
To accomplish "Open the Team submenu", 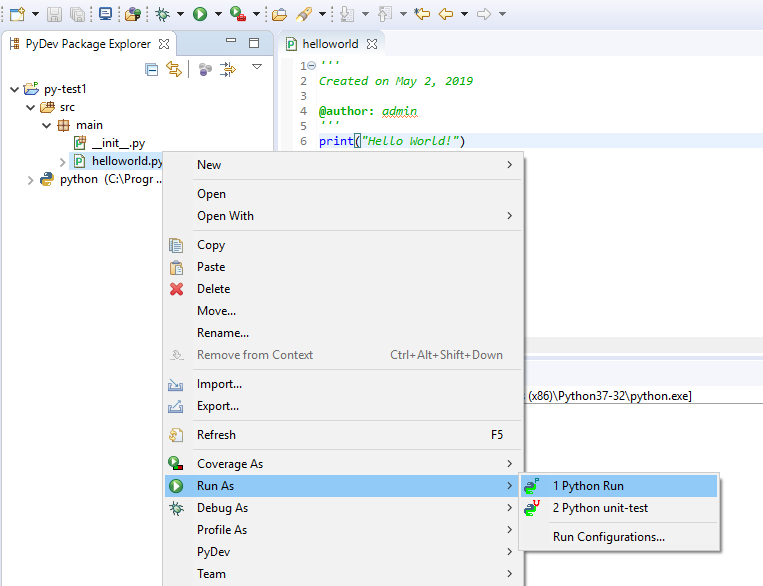I will coord(344,573).
